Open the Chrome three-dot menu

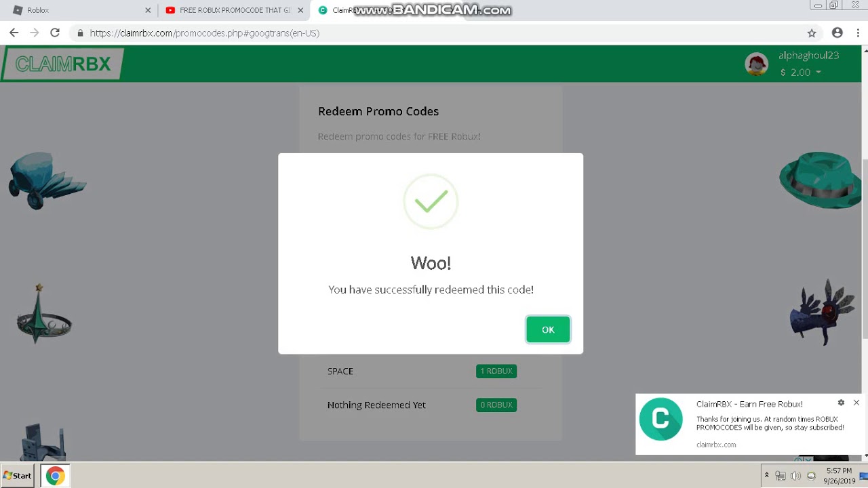tap(858, 33)
